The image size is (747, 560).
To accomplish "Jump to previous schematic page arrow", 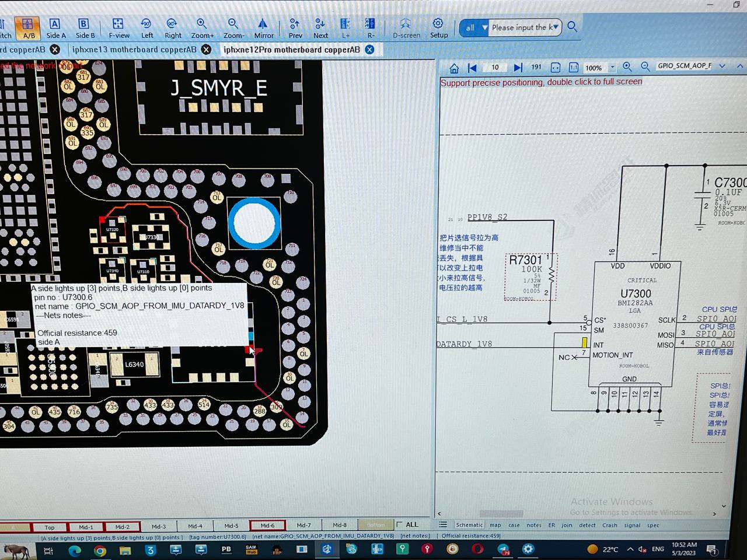I will [x=472, y=68].
